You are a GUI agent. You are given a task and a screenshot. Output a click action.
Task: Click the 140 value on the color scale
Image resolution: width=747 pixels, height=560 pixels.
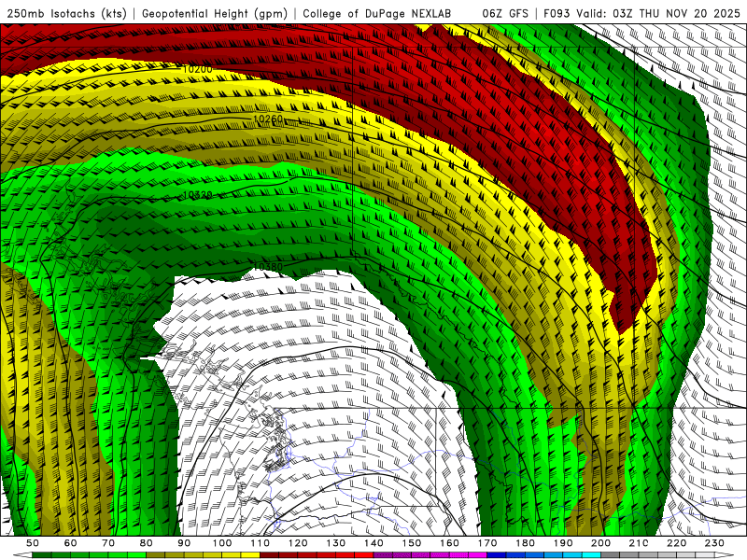[x=373, y=543]
